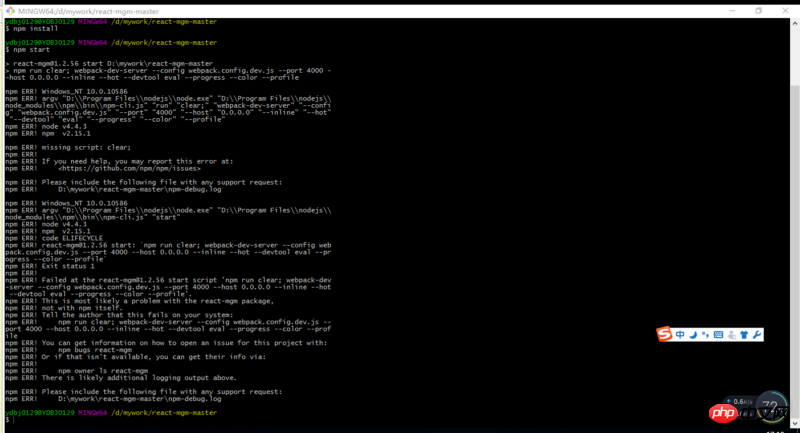
Task: Click 'If you need help, you may report this error at:'
Action: pyautogui.click(x=137, y=161)
